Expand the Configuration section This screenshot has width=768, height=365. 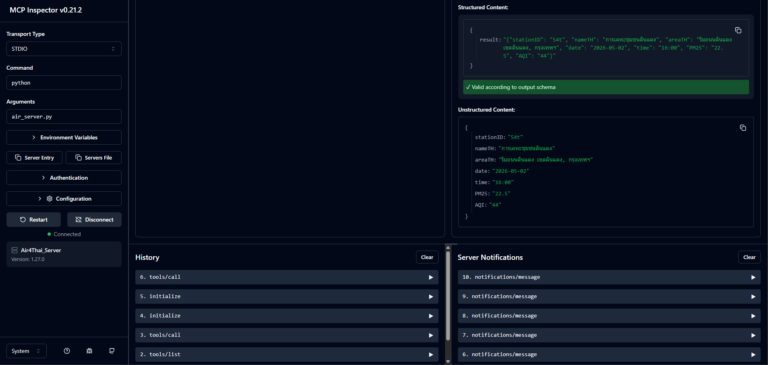click(64, 198)
